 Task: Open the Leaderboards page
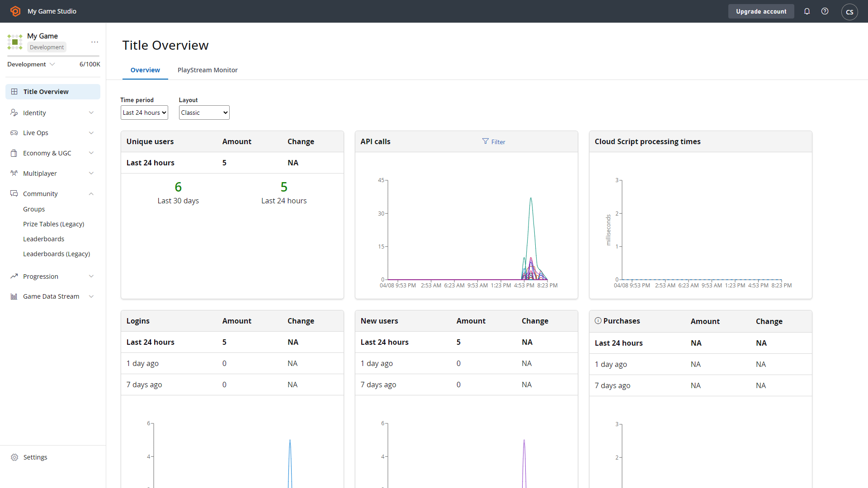tap(44, 239)
